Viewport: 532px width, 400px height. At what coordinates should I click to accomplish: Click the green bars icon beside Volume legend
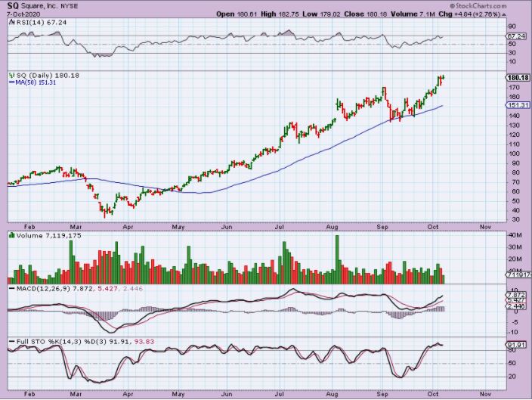click(x=12, y=235)
